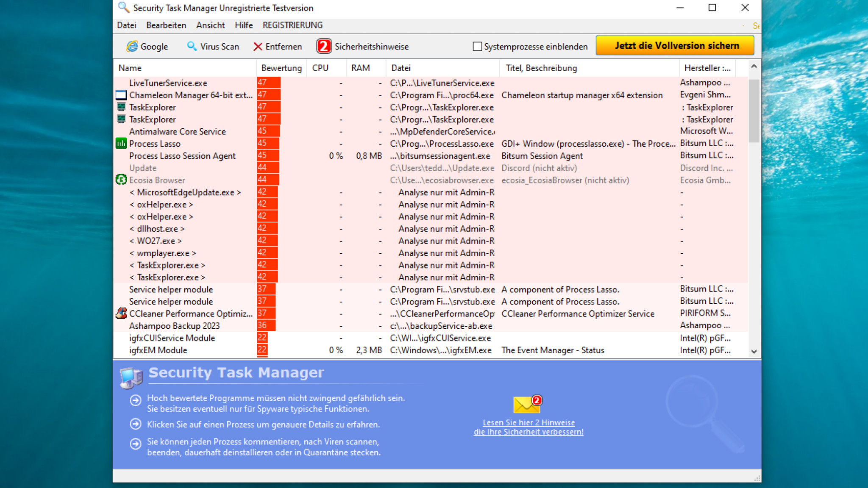Open the Datei menu
The width and height of the screenshot is (868, 488).
click(x=126, y=25)
